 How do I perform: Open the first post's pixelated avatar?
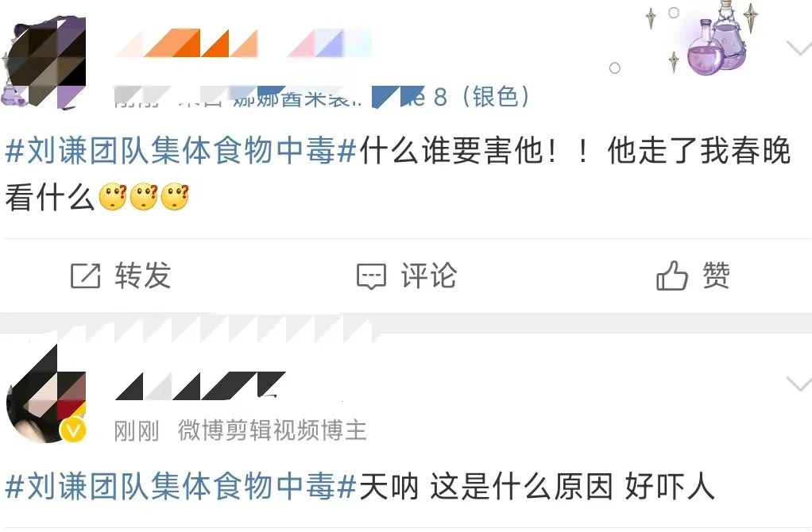pos(44,62)
